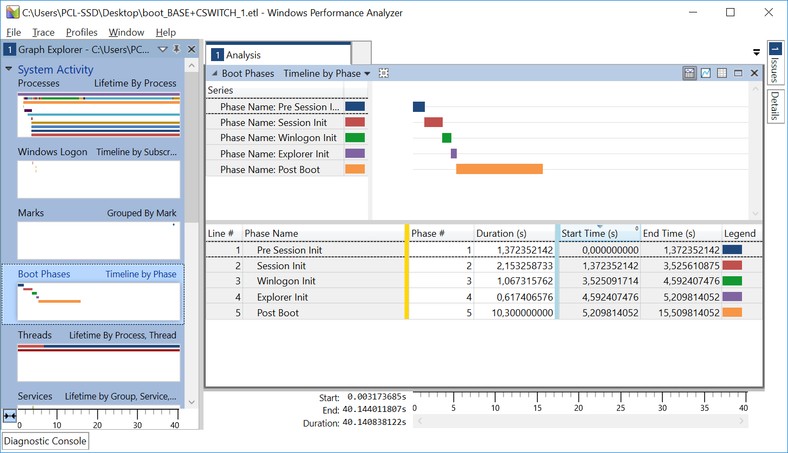Open the Diagnostic Console

point(45,441)
